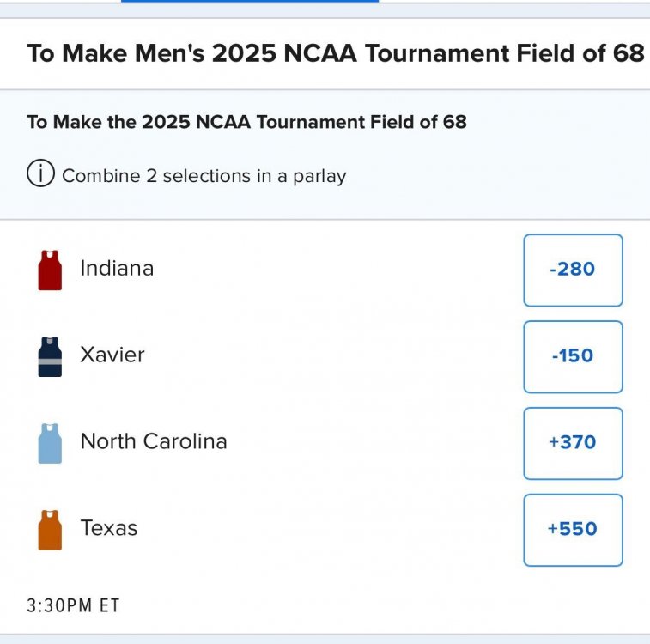This screenshot has width=650, height=644.
Task: Click the Indiana team name
Action: [x=117, y=268]
